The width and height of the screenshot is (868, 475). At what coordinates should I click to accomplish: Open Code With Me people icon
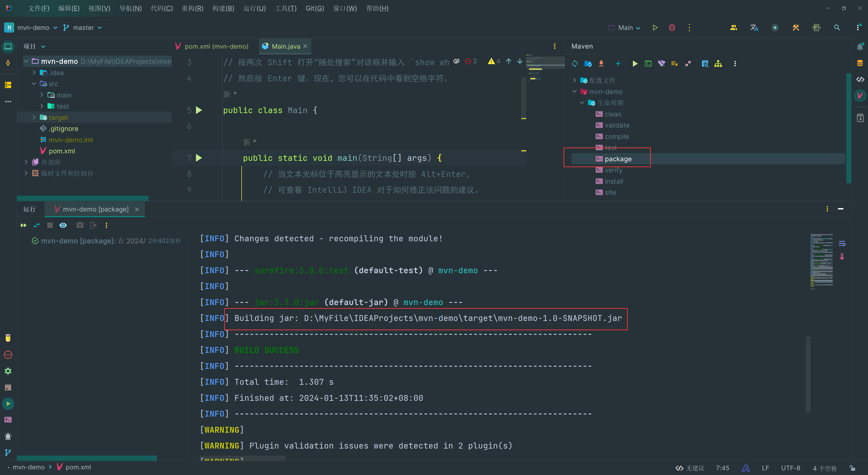734,28
